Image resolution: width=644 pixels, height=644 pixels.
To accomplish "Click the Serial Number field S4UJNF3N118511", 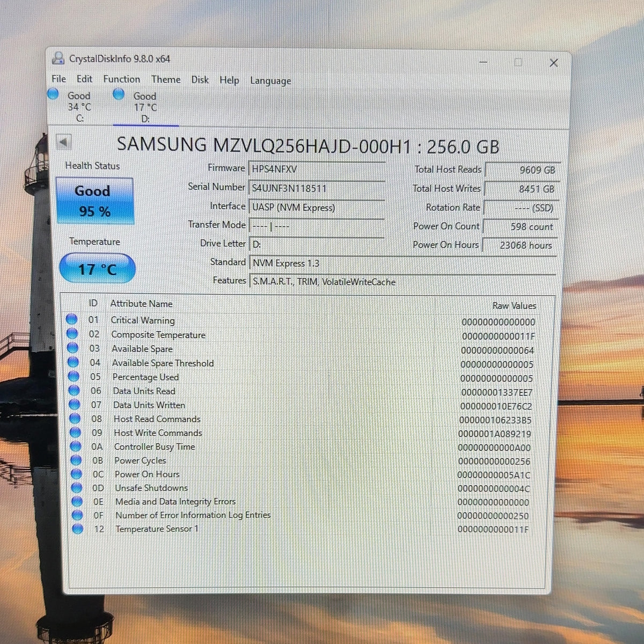I will (317, 188).
